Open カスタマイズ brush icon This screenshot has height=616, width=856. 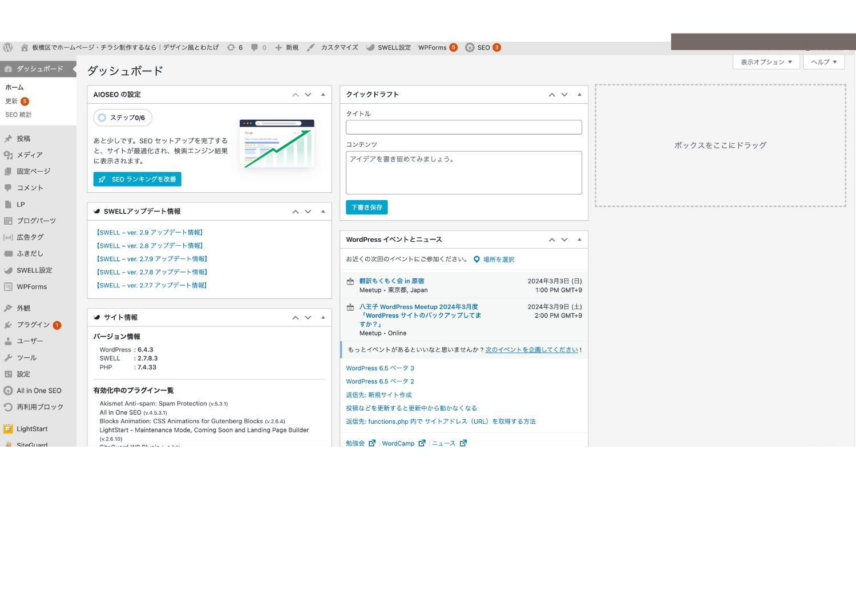pos(310,47)
